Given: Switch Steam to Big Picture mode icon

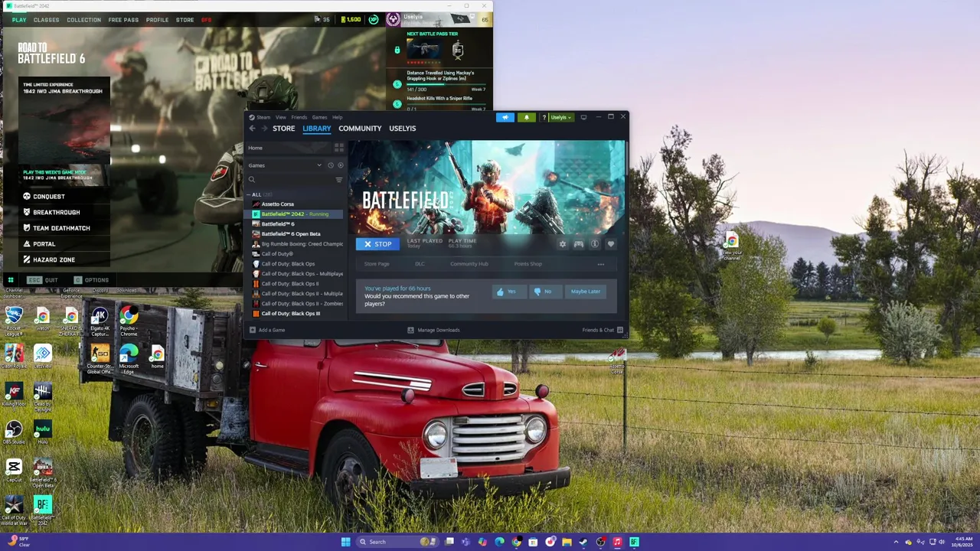Looking at the screenshot, I should click(x=583, y=117).
